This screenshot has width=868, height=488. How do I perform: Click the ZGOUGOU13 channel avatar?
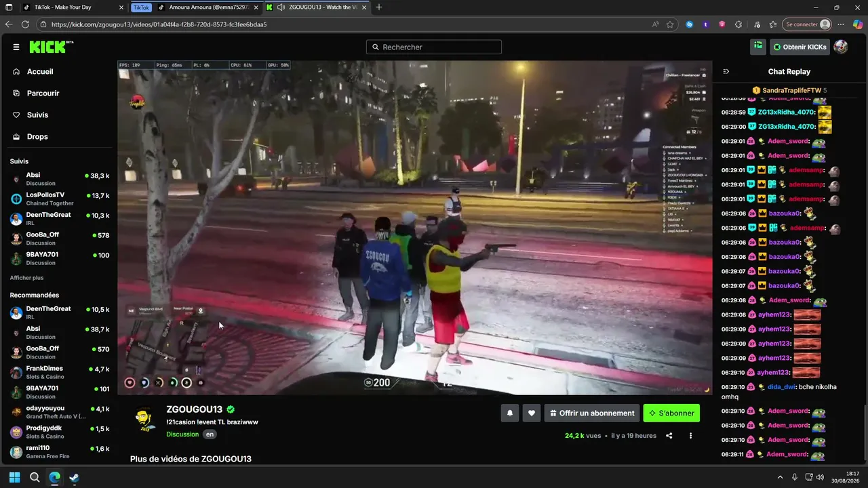pos(144,419)
